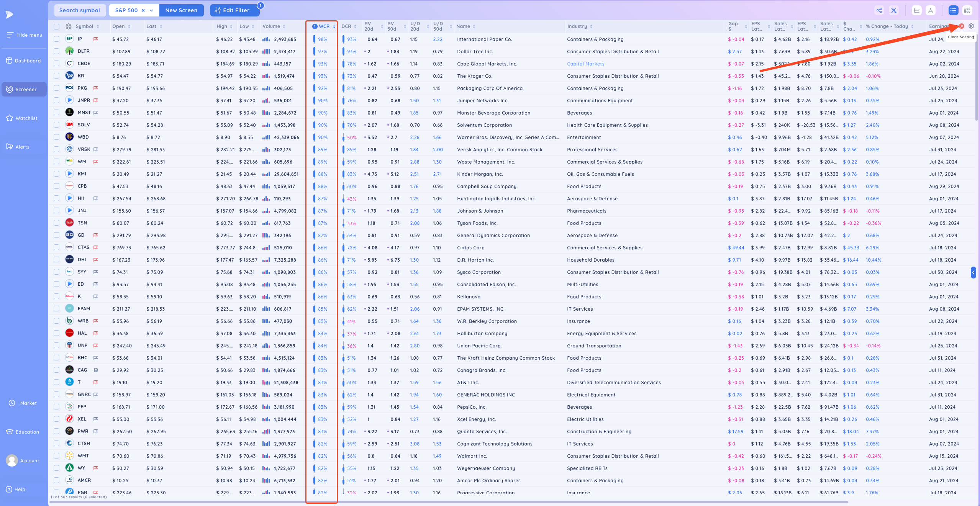Switch to the compact grid view icon
The height and width of the screenshot is (506, 980).
967,10
